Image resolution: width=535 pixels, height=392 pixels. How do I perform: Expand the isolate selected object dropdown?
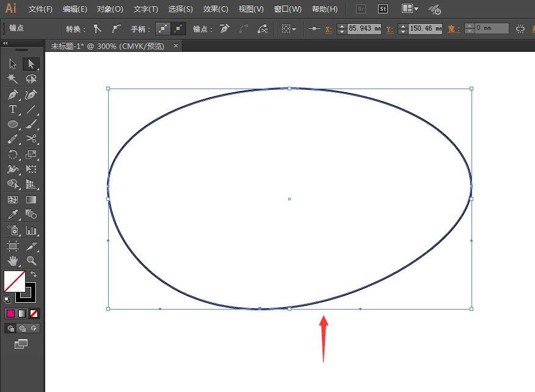pyautogui.click(x=288, y=29)
